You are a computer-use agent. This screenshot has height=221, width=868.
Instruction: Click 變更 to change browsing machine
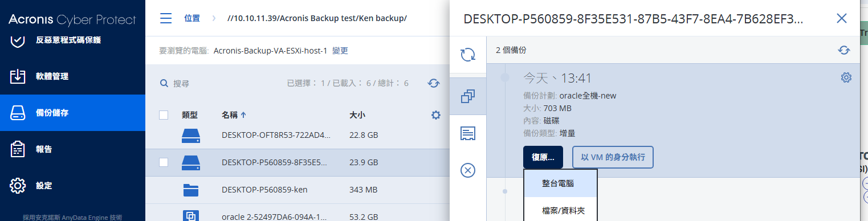click(x=340, y=51)
